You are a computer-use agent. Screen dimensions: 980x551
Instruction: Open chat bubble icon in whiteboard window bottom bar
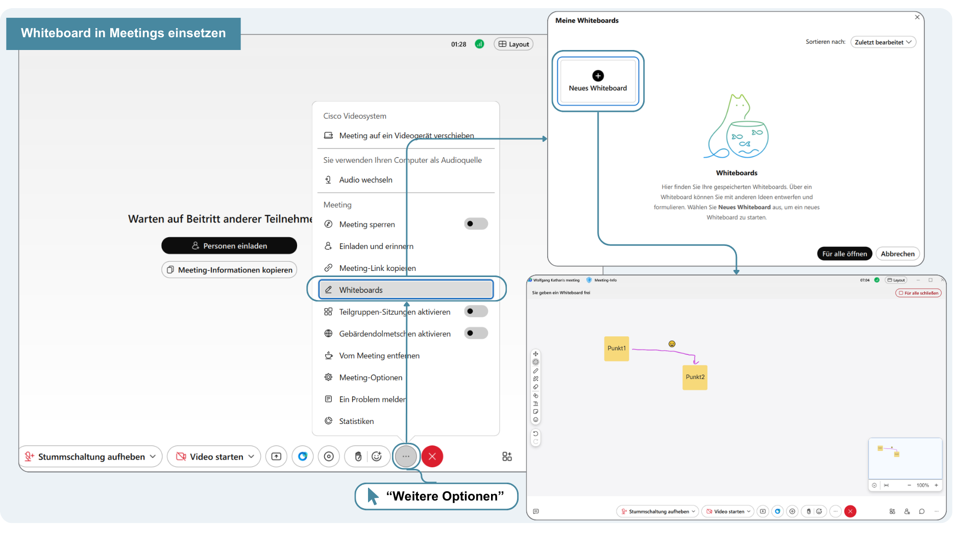click(x=922, y=511)
